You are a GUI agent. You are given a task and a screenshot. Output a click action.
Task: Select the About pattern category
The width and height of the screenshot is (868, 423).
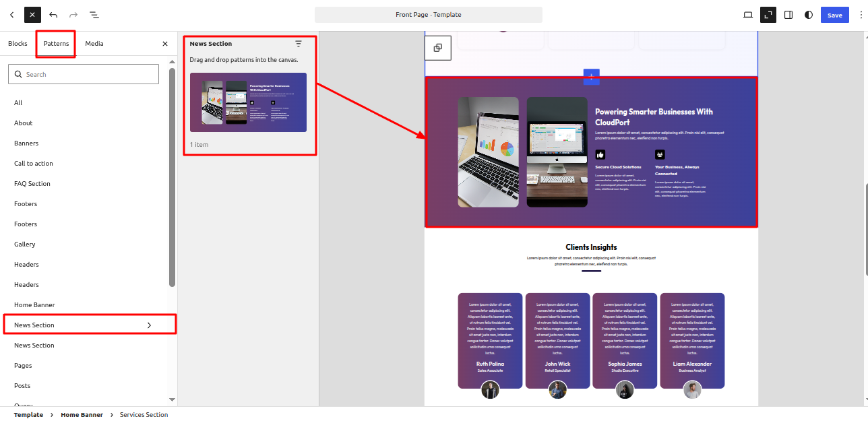coord(24,123)
